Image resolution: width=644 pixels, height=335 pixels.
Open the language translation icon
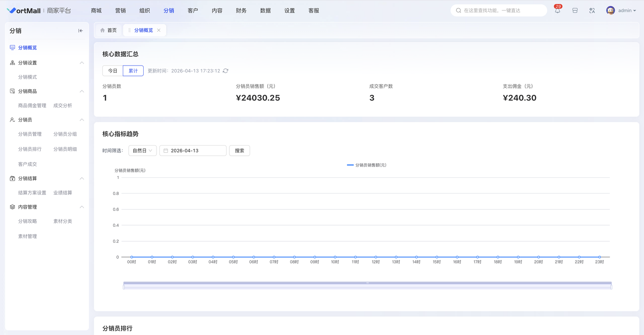[x=592, y=11]
